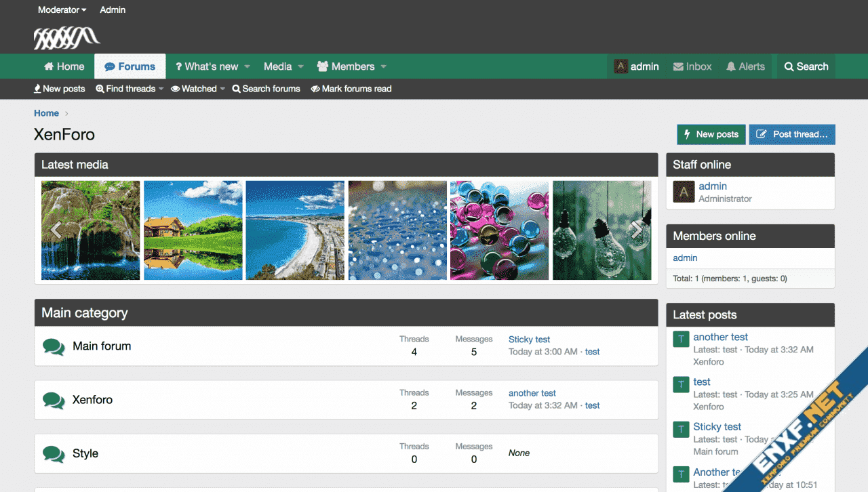Viewport: 868px width, 492px height.
Task: Expand the What's new dropdown arrow
Action: (248, 66)
